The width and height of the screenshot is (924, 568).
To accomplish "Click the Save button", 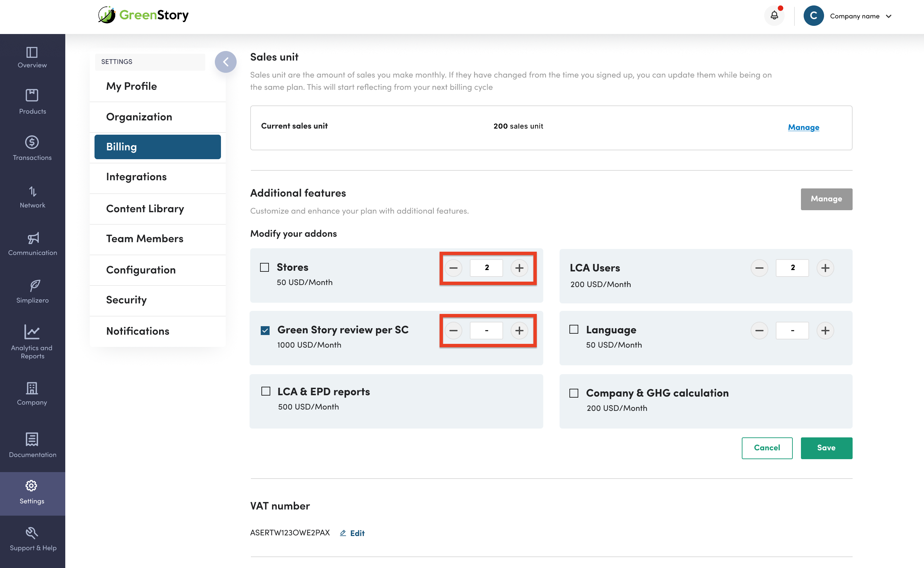I will pos(826,448).
